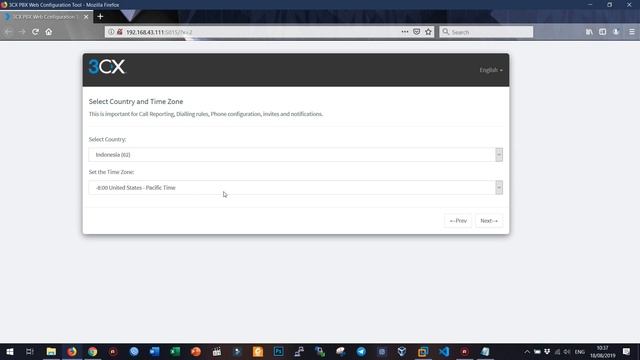The height and width of the screenshot is (360, 640).
Task: Show site information icon in address bar
Action: pyautogui.click(x=111, y=32)
